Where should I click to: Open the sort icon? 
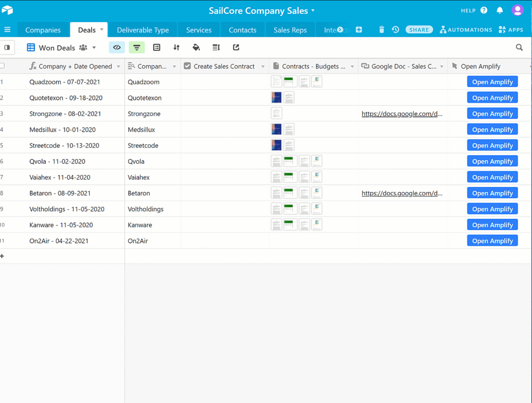[x=177, y=48]
